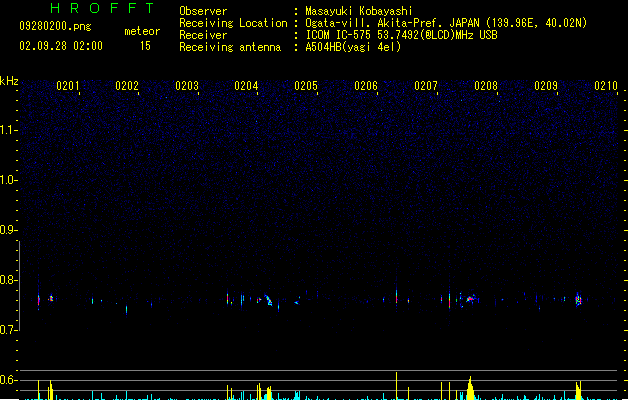Click the Ogata-vill. Akita-Pref. JAPAN location text
This screenshot has width=629, height=400.
(446, 23)
